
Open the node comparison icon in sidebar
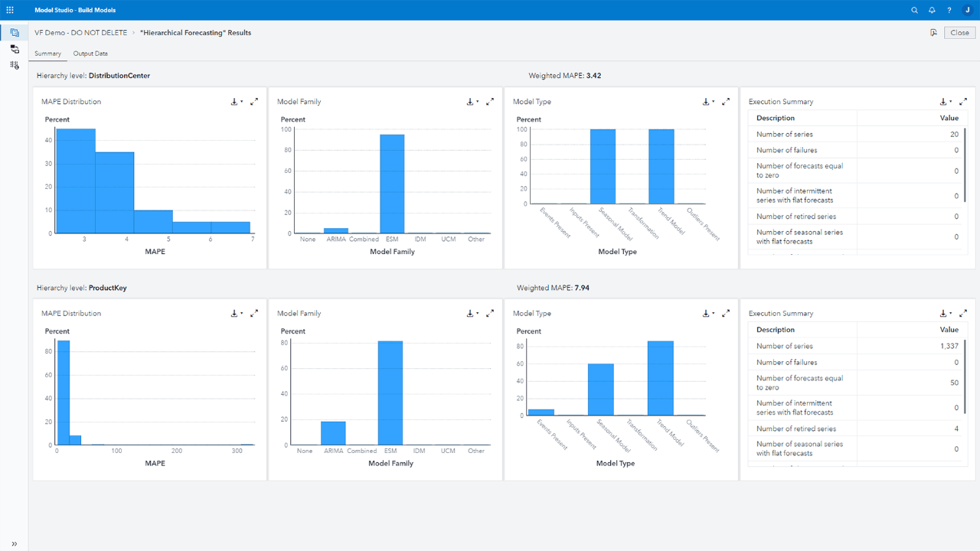pyautogui.click(x=14, y=48)
